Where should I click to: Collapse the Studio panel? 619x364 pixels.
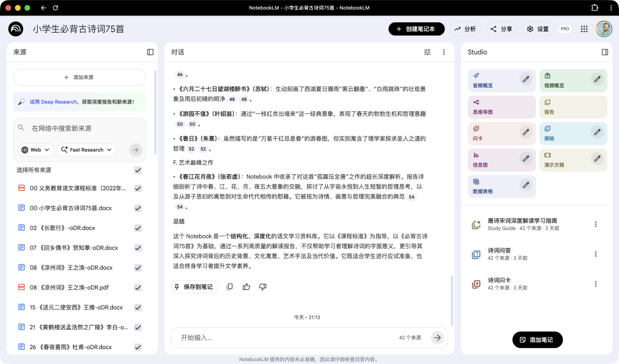coord(605,52)
